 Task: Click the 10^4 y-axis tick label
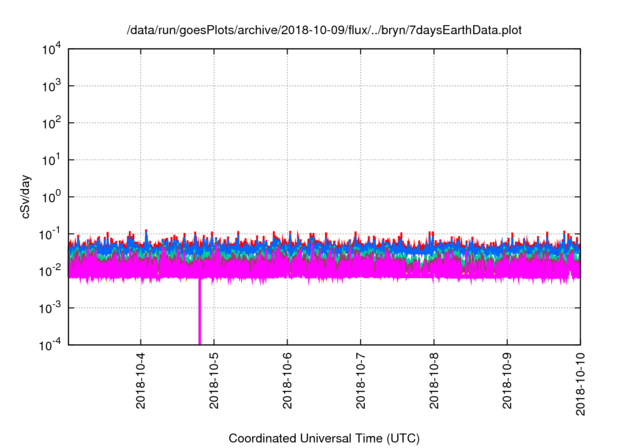click(51, 49)
